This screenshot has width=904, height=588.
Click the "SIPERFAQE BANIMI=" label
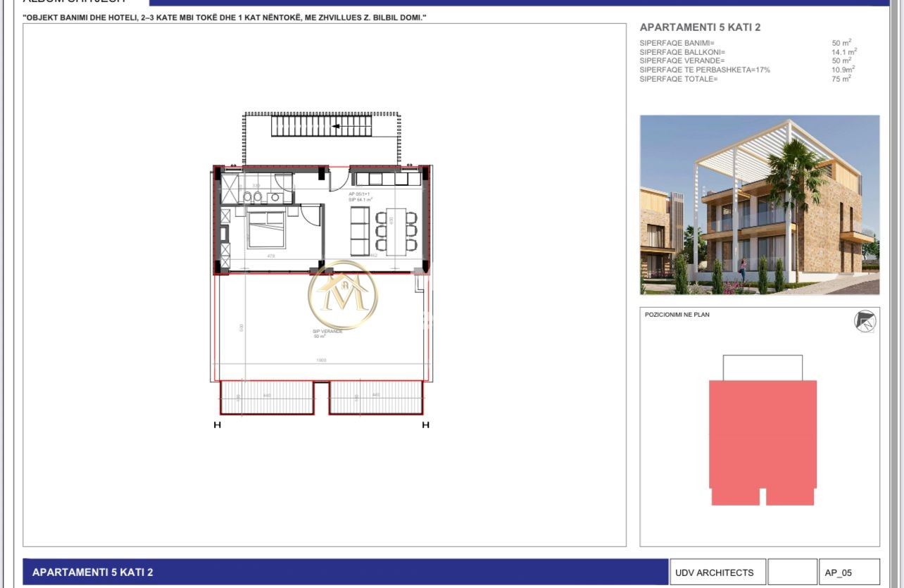[677, 44]
